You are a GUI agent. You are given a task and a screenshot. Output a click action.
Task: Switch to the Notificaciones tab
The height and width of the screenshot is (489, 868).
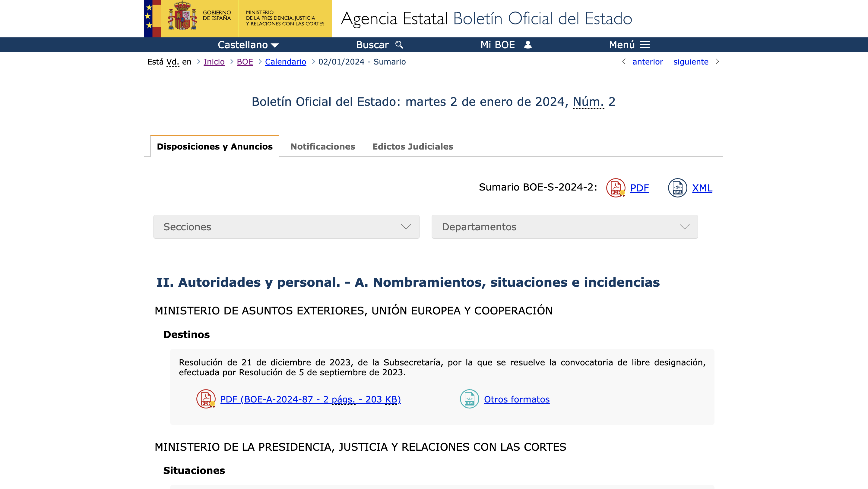pos(322,147)
